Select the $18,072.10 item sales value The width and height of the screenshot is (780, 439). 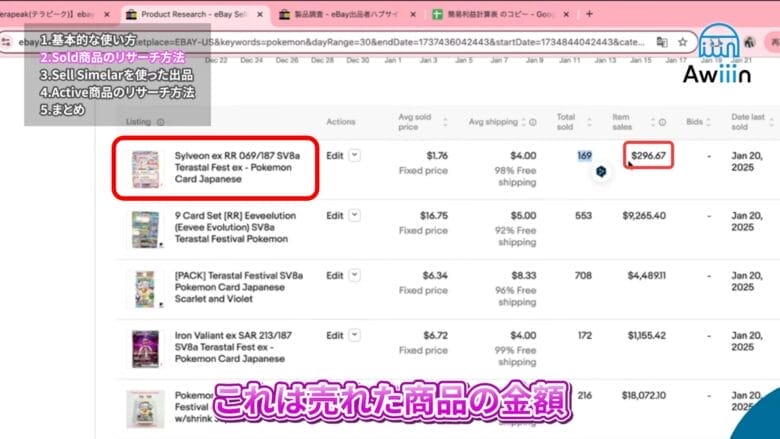point(644,395)
